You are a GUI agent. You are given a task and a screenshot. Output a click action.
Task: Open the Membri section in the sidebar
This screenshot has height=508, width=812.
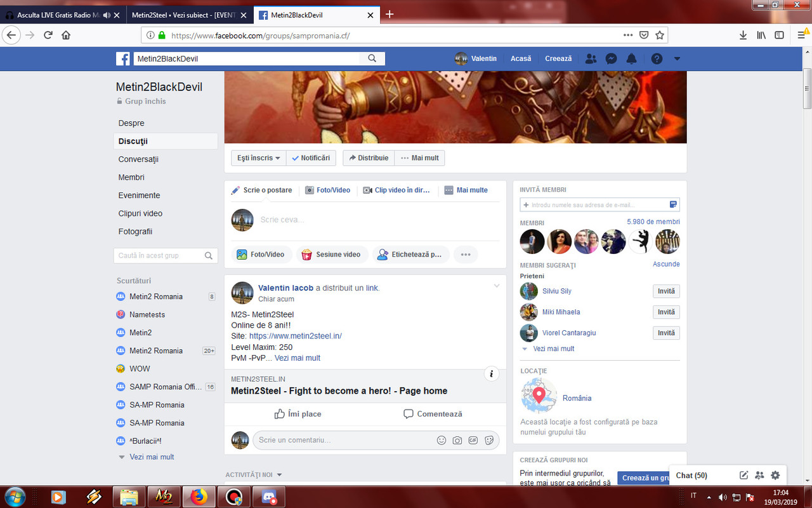tap(131, 177)
